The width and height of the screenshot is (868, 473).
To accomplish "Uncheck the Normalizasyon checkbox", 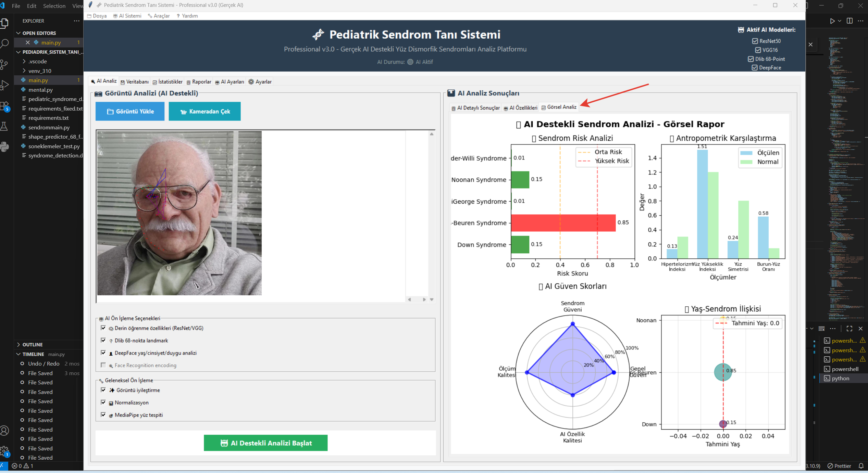I will point(103,402).
